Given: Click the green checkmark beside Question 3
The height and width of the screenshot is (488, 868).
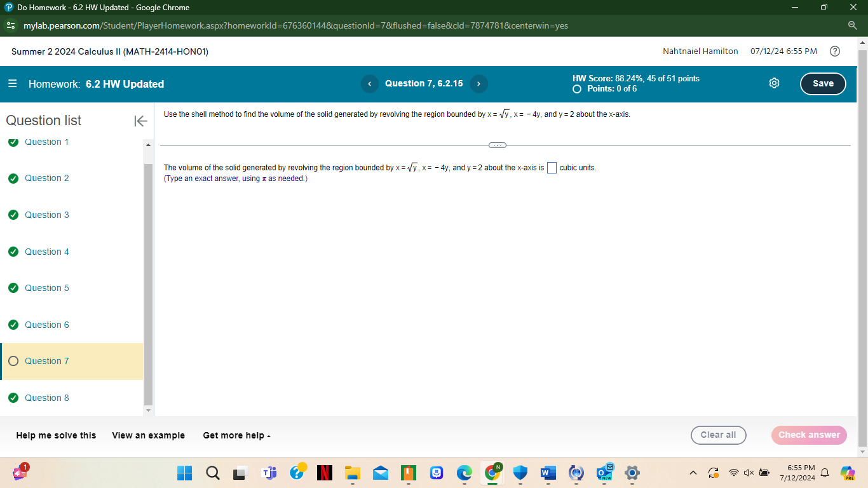Looking at the screenshot, I should coord(13,215).
